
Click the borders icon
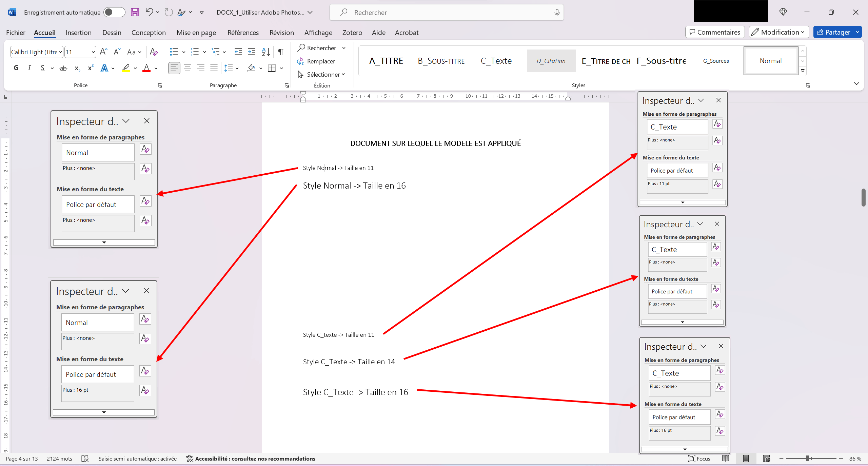coord(272,68)
